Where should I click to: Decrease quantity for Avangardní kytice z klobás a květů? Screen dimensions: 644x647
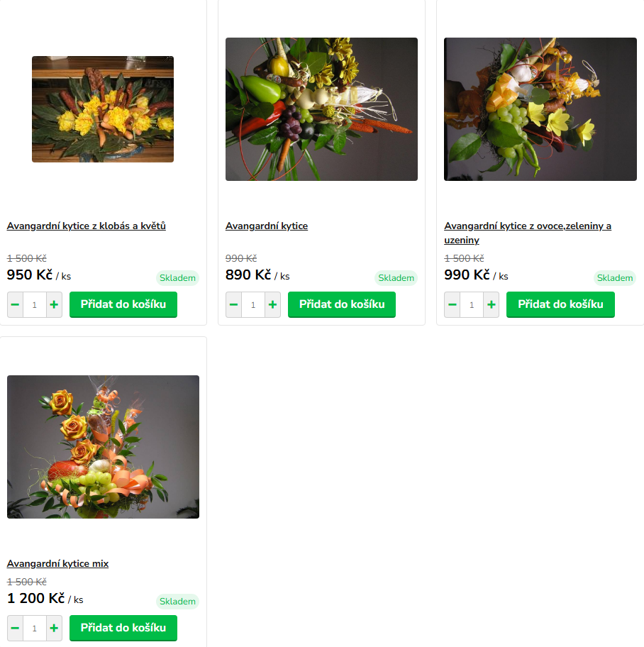(15, 305)
